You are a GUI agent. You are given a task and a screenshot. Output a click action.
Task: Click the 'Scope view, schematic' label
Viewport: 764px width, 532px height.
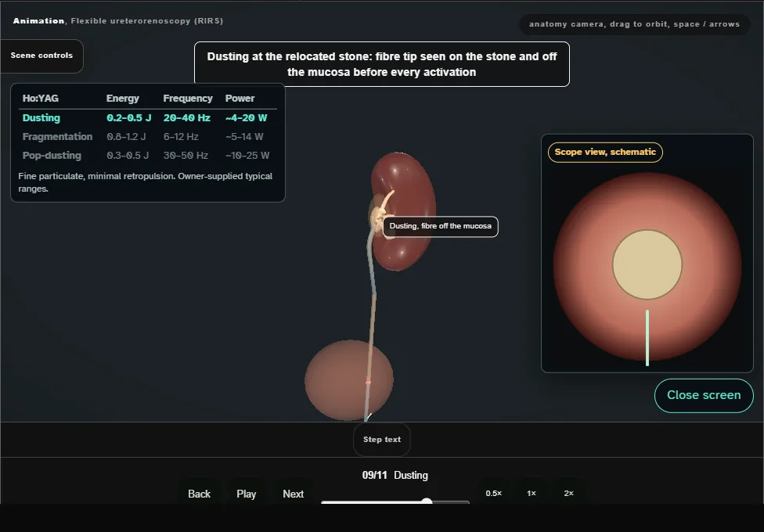point(605,152)
